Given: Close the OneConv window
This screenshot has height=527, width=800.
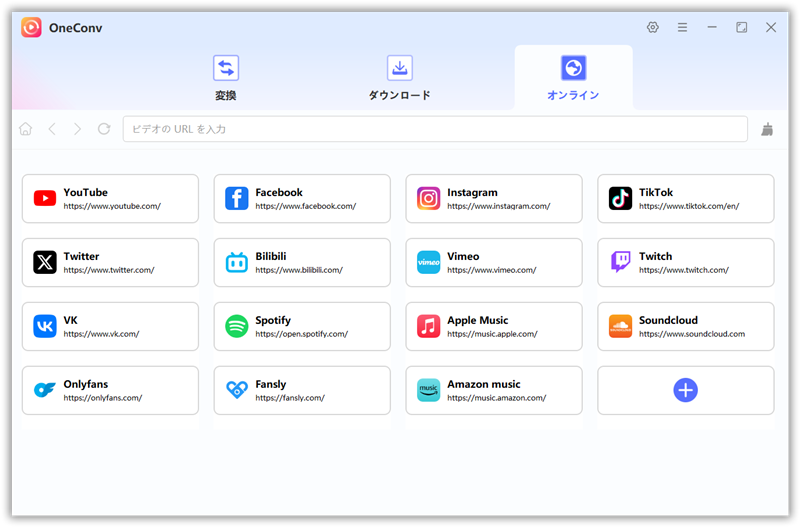Looking at the screenshot, I should [771, 27].
